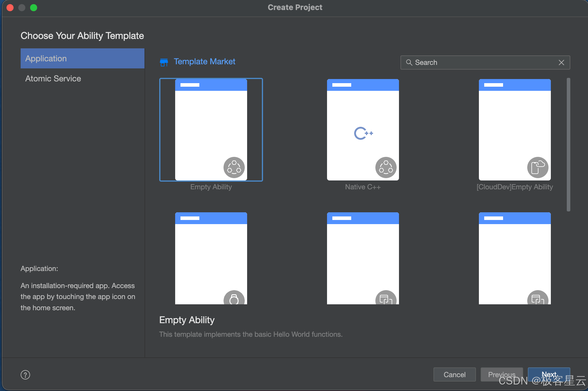The width and height of the screenshot is (588, 391).
Task: Click the green zoom window button
Action: [x=34, y=8]
